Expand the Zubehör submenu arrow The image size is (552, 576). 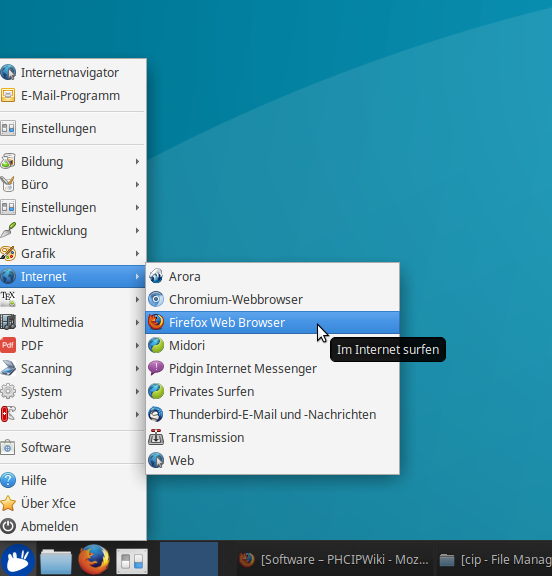[137, 414]
